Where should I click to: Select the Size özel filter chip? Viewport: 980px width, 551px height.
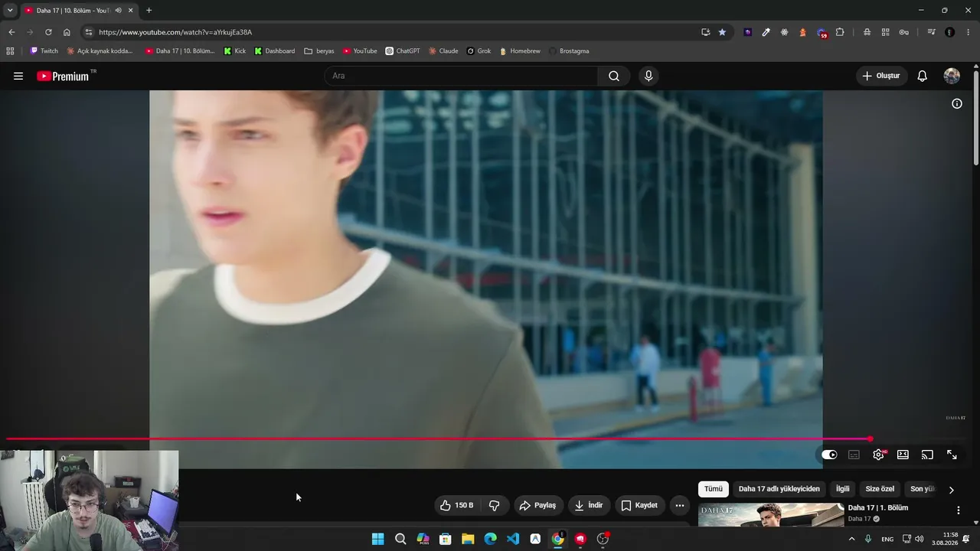[x=880, y=489]
